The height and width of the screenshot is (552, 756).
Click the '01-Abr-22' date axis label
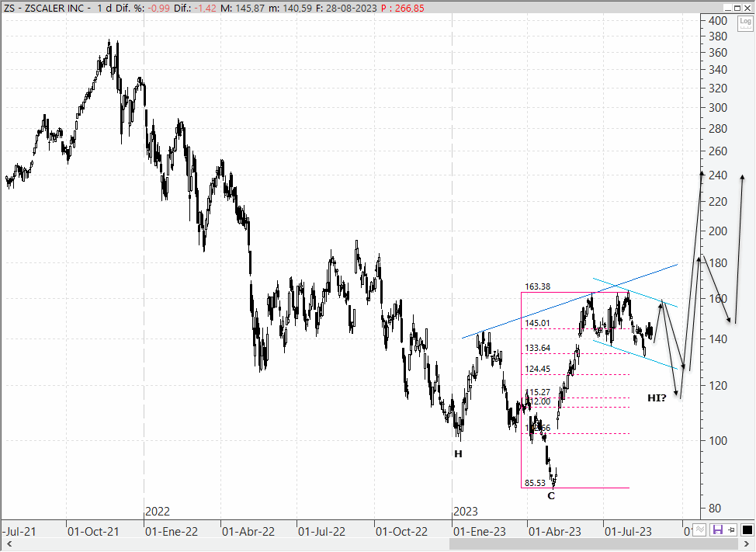(x=248, y=531)
